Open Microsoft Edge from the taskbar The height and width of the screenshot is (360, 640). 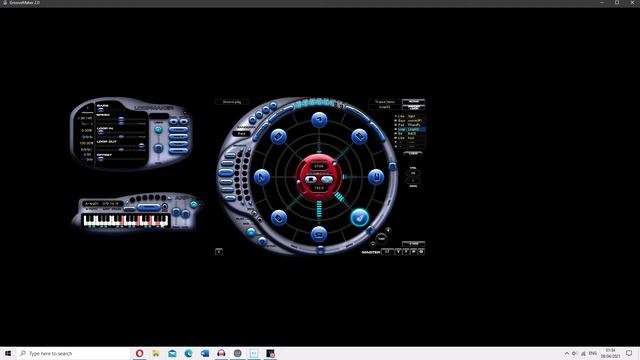[189, 353]
